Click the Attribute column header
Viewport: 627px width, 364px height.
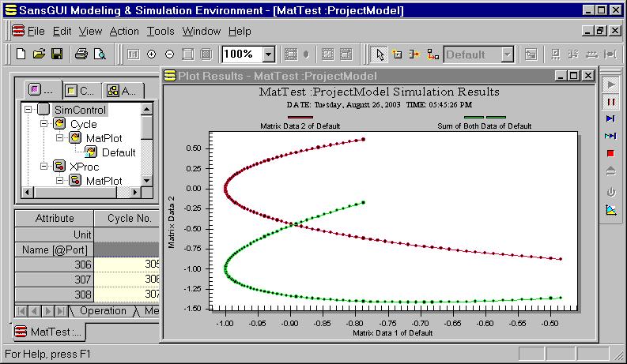tap(55, 218)
